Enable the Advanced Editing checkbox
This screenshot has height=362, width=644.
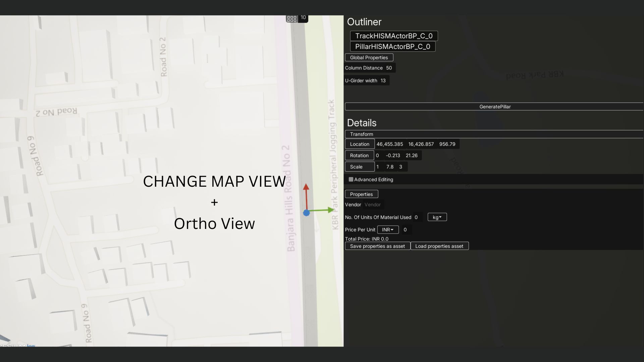coord(351,179)
